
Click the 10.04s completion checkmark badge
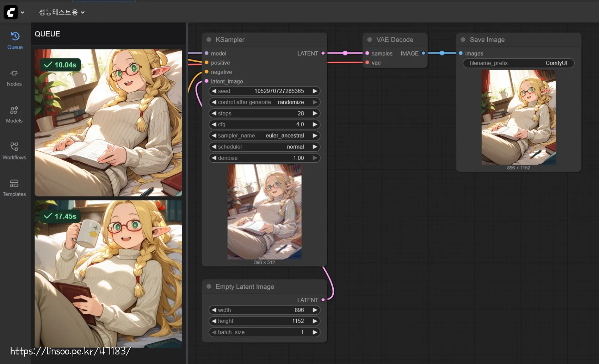(60, 65)
